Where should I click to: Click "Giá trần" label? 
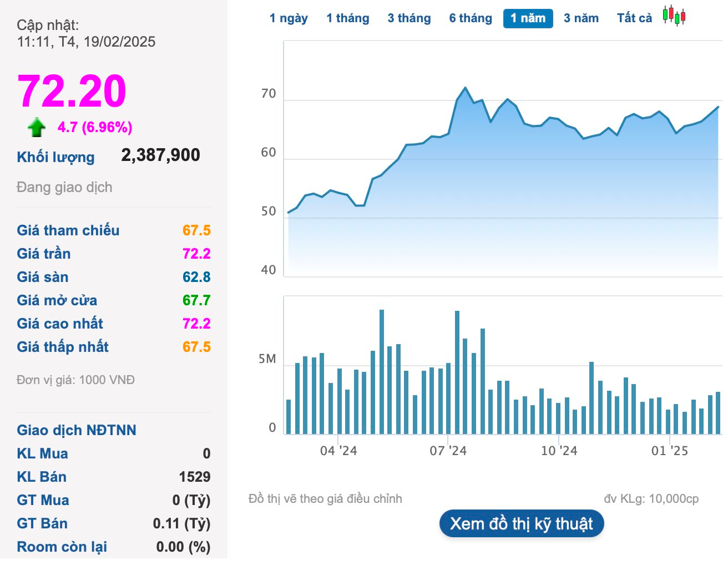[44, 254]
